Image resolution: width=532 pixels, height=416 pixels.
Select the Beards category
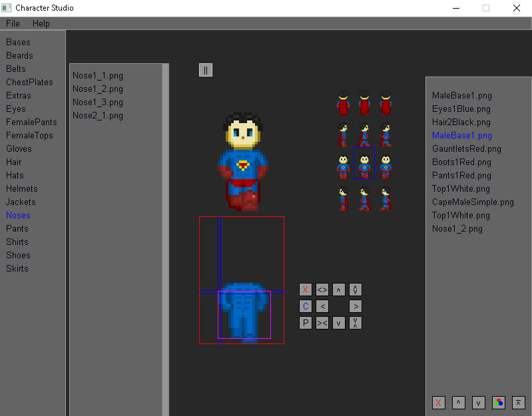pos(19,55)
